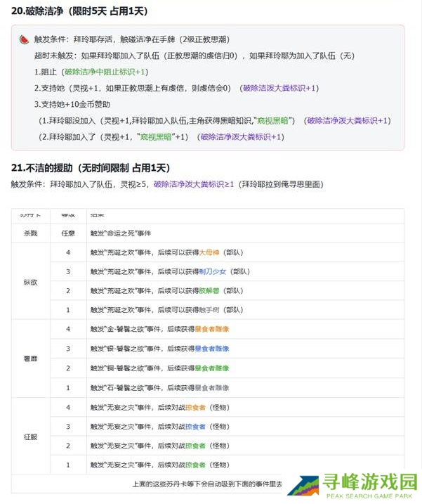
Task: Click level 4 cell in 征服 group
Action: point(68,408)
